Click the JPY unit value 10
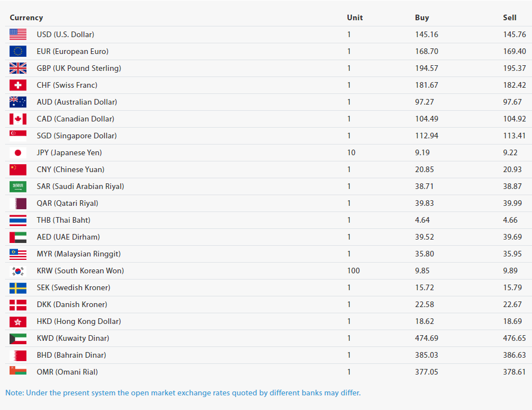 351,152
